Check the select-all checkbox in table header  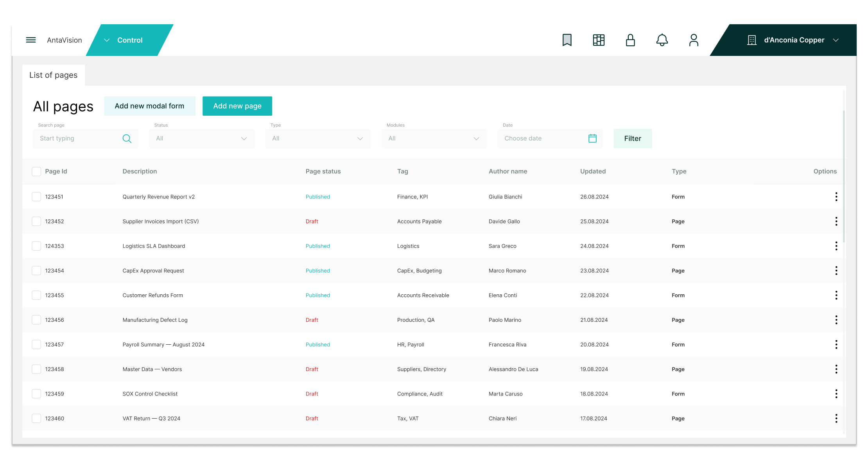36,171
